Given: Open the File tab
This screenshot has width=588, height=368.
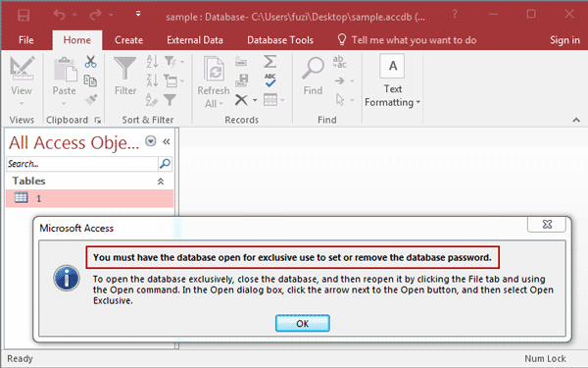Looking at the screenshot, I should 26,40.
